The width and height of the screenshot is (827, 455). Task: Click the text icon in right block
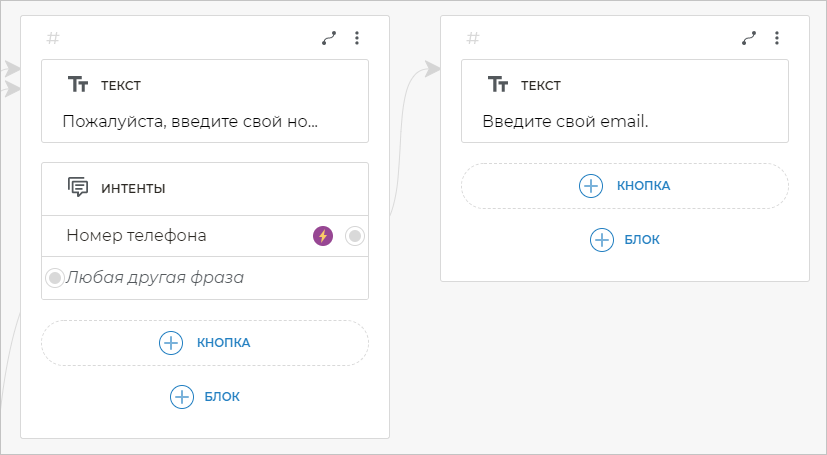tap(498, 85)
